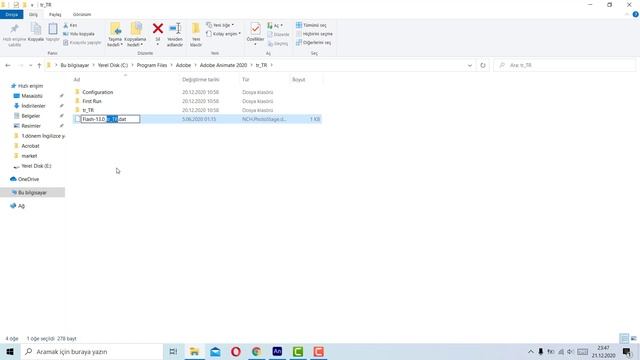Click OneDrive in the navigation pane
This screenshot has height=360, width=640.
(x=28, y=179)
